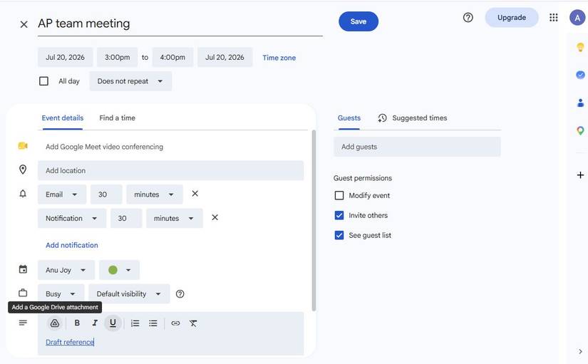Open the Busy availability dropdown
The width and height of the screenshot is (588, 364).
(61, 294)
